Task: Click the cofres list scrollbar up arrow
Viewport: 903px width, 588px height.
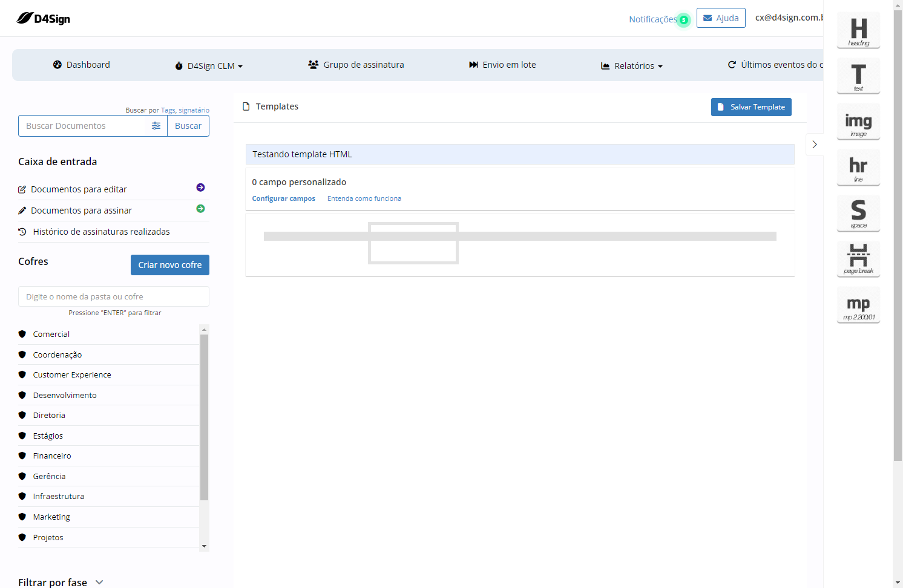Action: coord(204,329)
